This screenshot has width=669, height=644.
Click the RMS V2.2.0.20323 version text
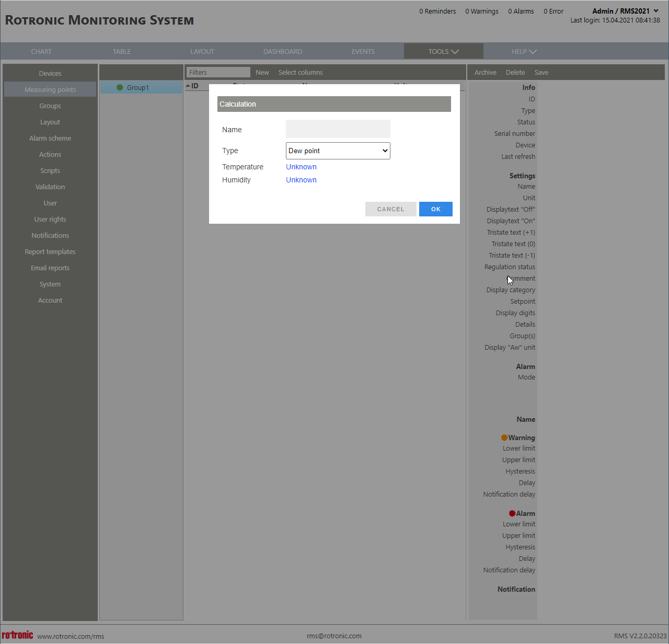(640, 636)
